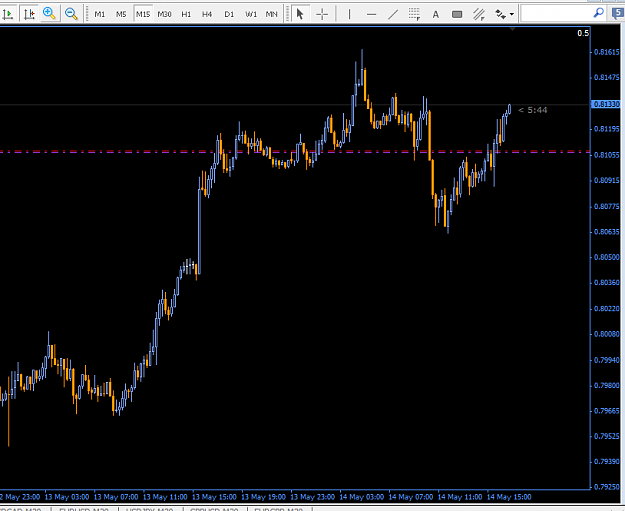Switch chart to H1 timeframe
The height and width of the screenshot is (511, 625).
(x=186, y=14)
